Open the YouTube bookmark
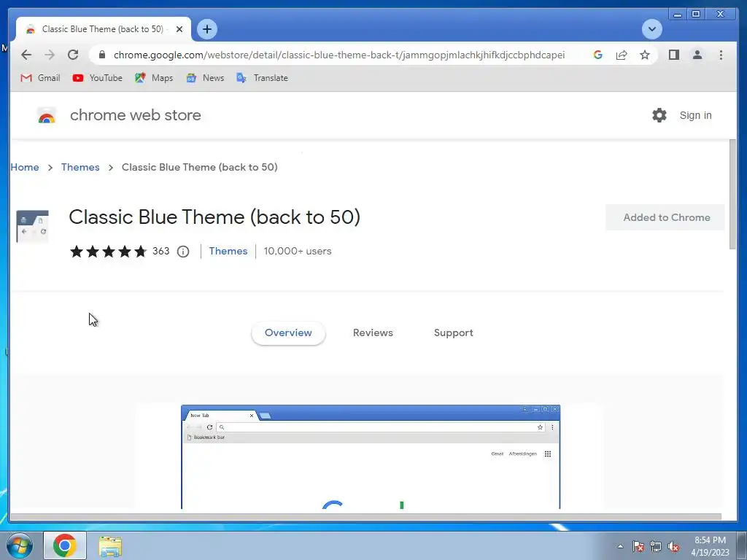The image size is (747, 560). [x=97, y=77]
